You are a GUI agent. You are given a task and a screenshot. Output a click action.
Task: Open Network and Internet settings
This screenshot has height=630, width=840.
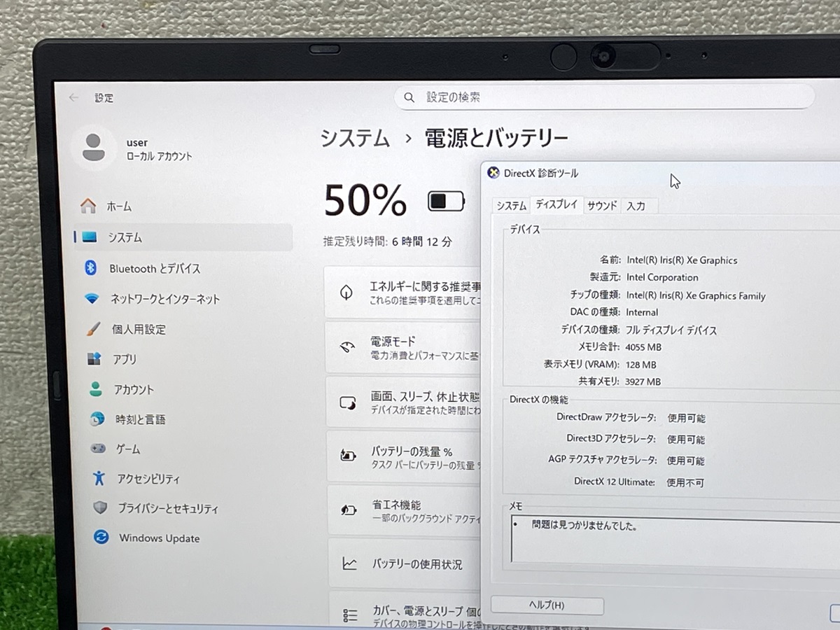click(164, 299)
